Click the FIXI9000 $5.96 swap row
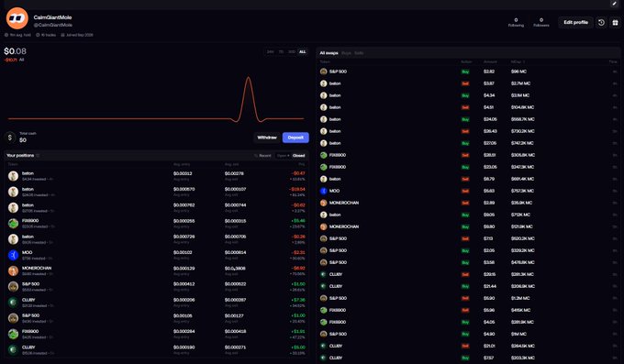This screenshot has height=364, width=624. (469, 310)
